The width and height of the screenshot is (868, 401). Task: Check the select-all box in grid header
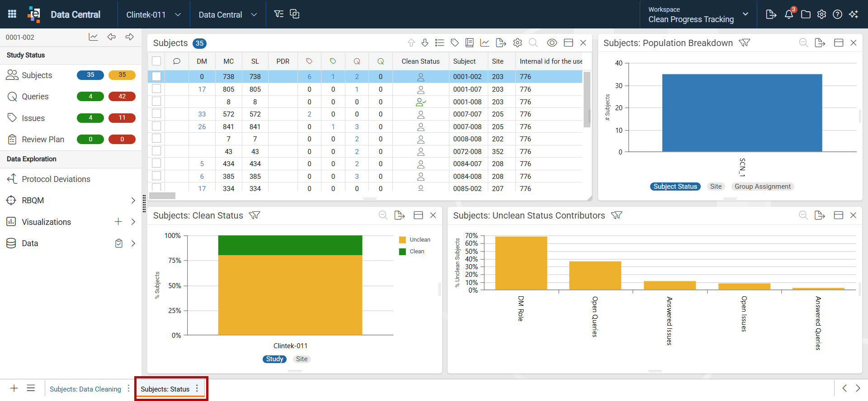click(x=156, y=61)
